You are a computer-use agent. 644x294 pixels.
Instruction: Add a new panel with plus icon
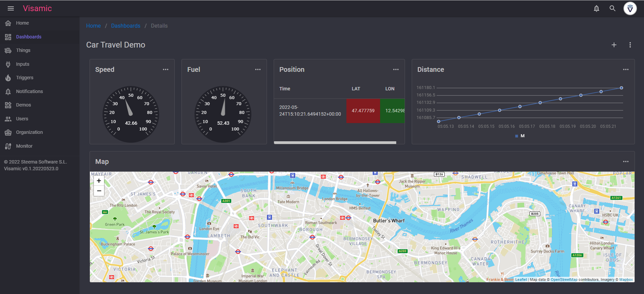tap(614, 45)
